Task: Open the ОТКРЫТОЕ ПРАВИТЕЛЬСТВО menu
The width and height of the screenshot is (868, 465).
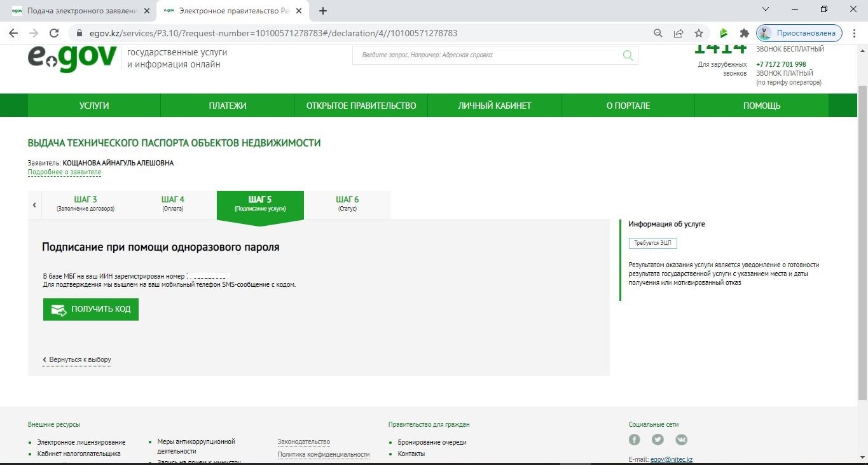Action: 361,106
